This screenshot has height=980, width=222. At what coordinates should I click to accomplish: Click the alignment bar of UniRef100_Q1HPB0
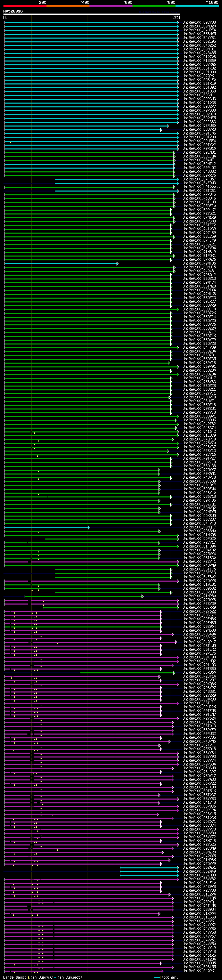tap(84, 597)
